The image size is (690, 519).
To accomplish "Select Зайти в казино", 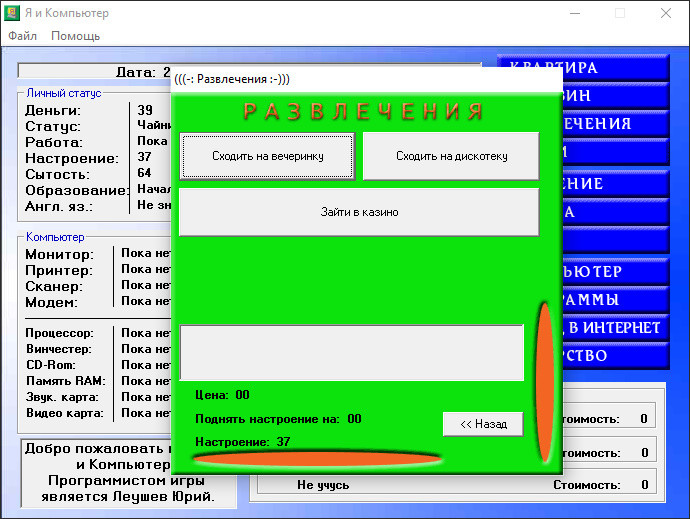I will pos(359,212).
